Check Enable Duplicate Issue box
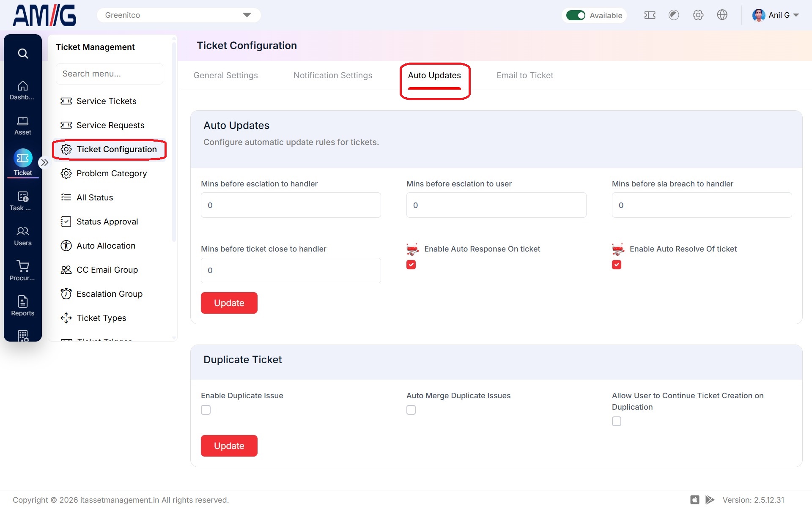 [206, 410]
